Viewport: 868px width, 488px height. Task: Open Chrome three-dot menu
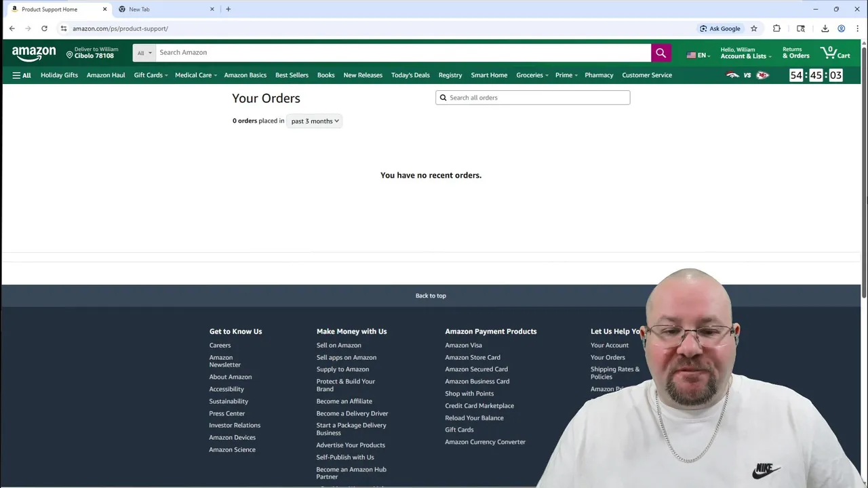click(857, 28)
